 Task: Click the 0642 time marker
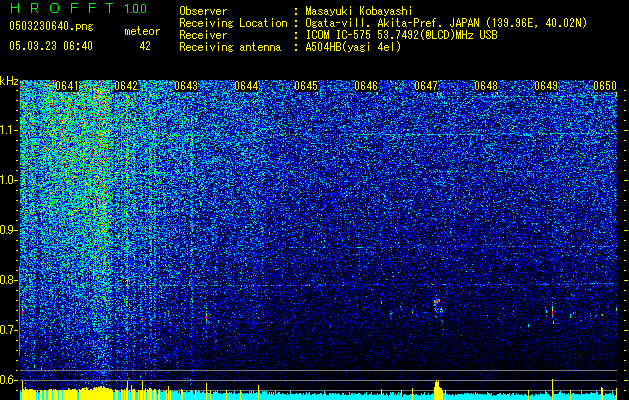pos(126,86)
